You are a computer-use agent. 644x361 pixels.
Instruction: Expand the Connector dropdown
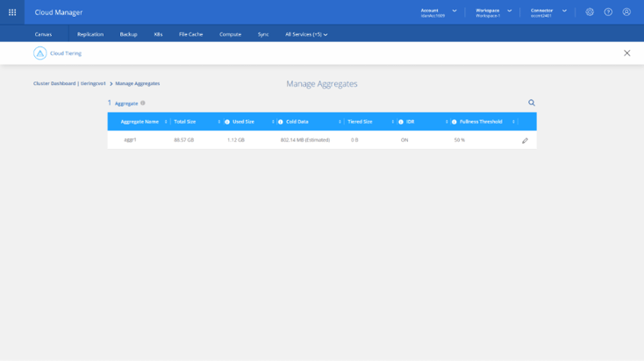(564, 11)
